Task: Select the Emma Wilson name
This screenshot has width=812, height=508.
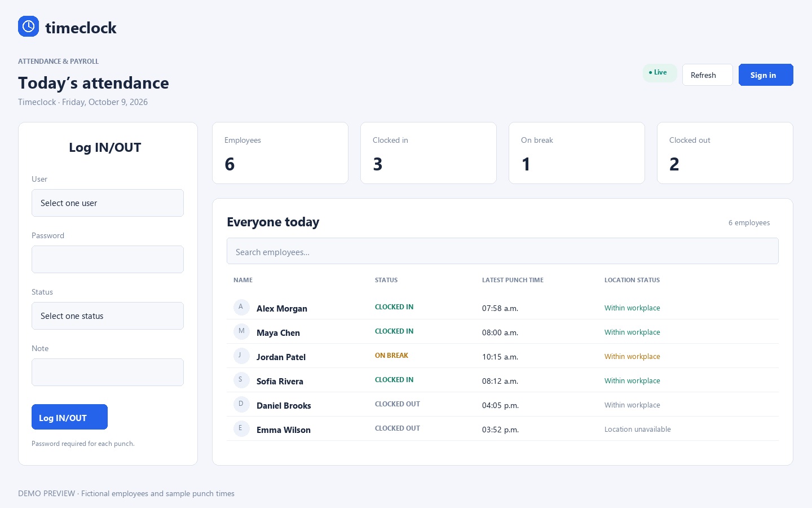Action: click(x=284, y=430)
